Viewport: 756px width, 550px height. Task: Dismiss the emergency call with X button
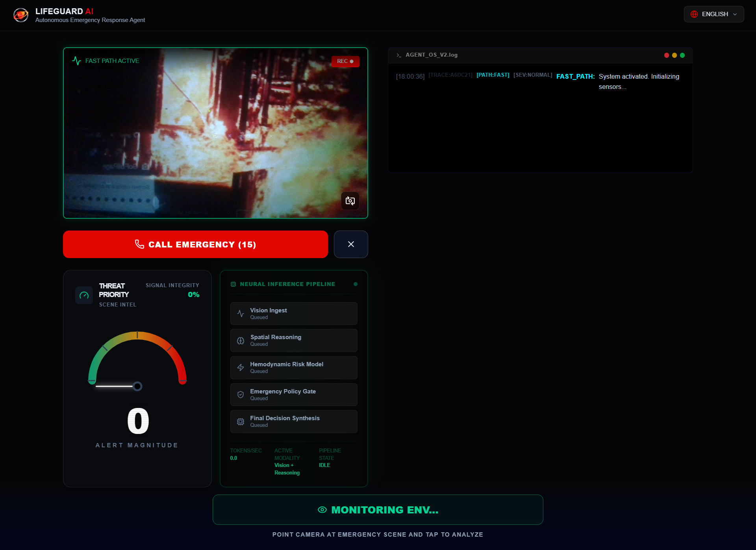pos(351,244)
